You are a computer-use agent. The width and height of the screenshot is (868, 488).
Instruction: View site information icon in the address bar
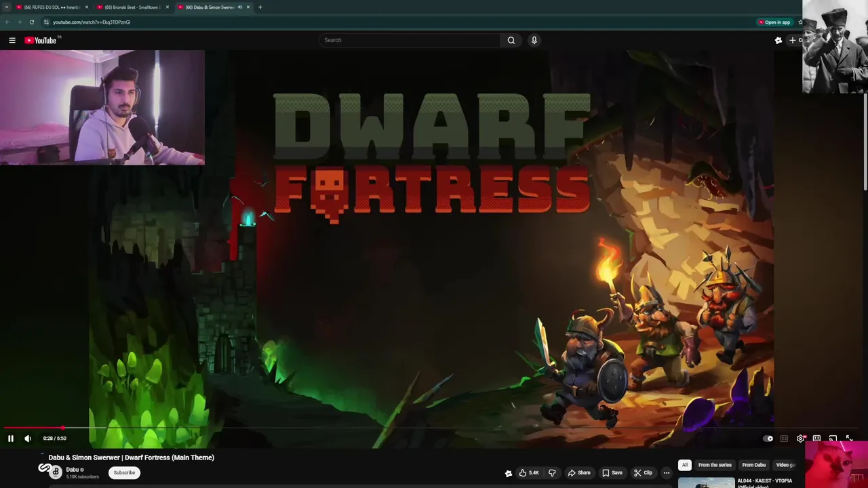coord(46,22)
